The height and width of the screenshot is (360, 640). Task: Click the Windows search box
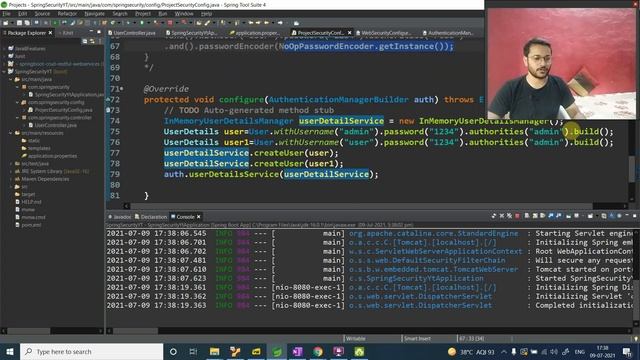[x=91, y=351]
